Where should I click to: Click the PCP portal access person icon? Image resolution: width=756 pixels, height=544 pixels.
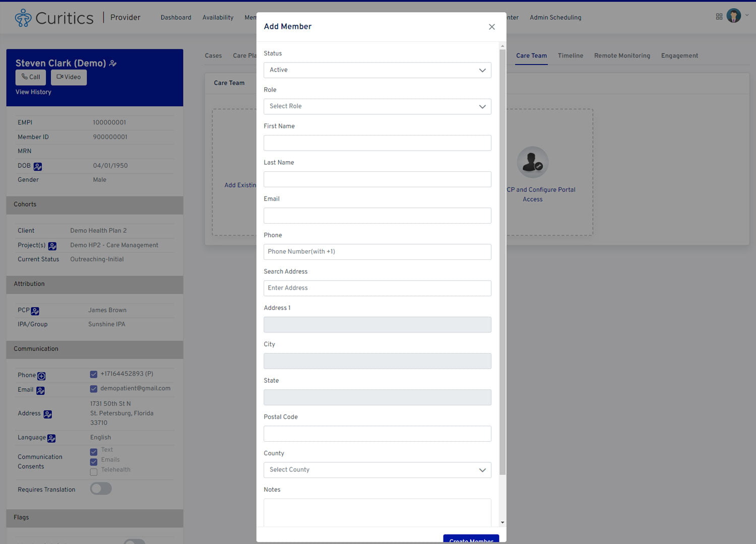532,162
